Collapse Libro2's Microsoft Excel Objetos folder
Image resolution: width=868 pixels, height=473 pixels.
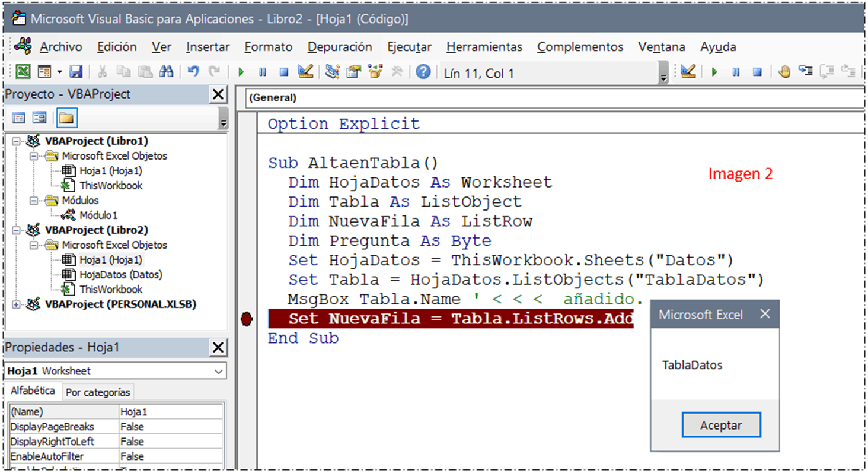click(33, 245)
